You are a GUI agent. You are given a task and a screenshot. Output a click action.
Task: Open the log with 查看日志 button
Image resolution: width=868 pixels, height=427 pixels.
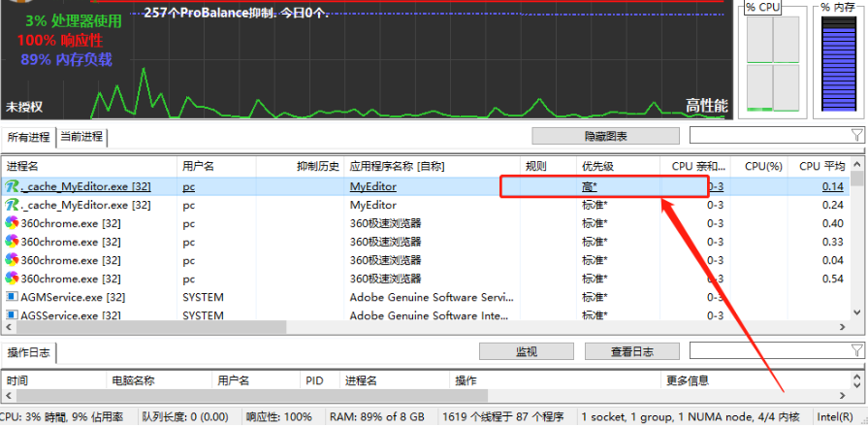631,351
